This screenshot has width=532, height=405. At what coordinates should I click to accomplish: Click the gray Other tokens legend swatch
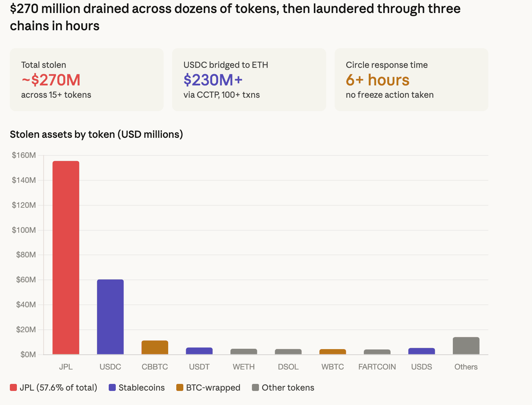tap(255, 388)
